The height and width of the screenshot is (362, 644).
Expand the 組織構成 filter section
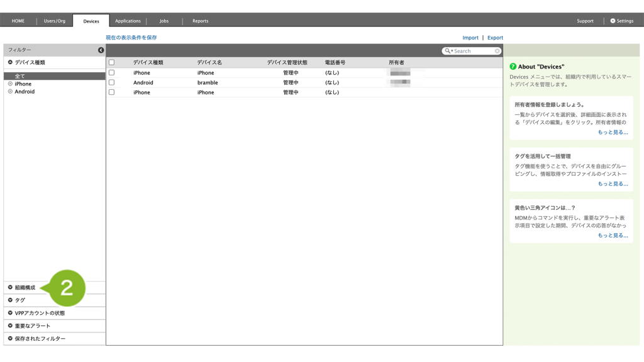[x=10, y=287]
